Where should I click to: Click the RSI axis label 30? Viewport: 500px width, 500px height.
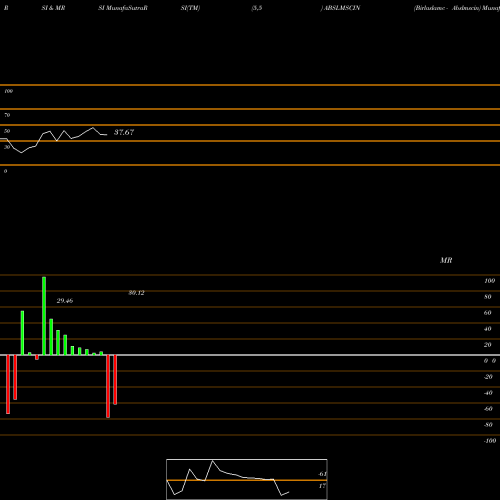point(7,147)
